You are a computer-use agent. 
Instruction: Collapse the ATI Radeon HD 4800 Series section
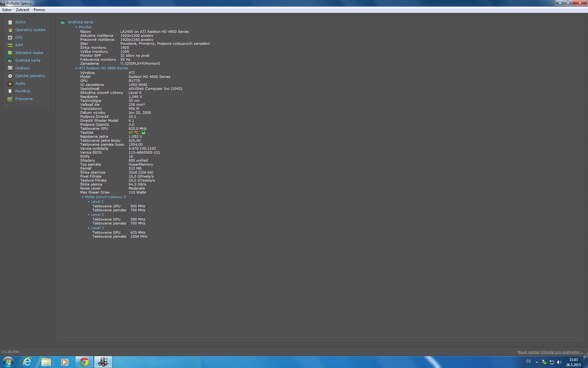pos(76,68)
